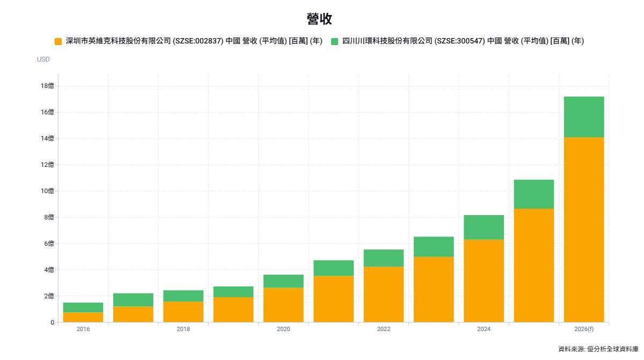This screenshot has height=360, width=644.
Task: Click the 2018 x-axis label
Action: coord(183,329)
